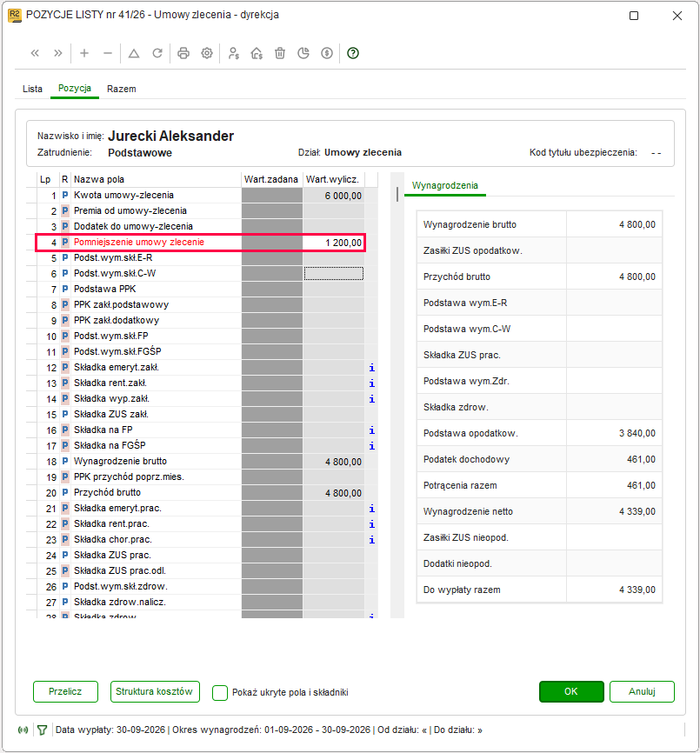Show info for Składka wyp.zakł. row

[x=371, y=399]
